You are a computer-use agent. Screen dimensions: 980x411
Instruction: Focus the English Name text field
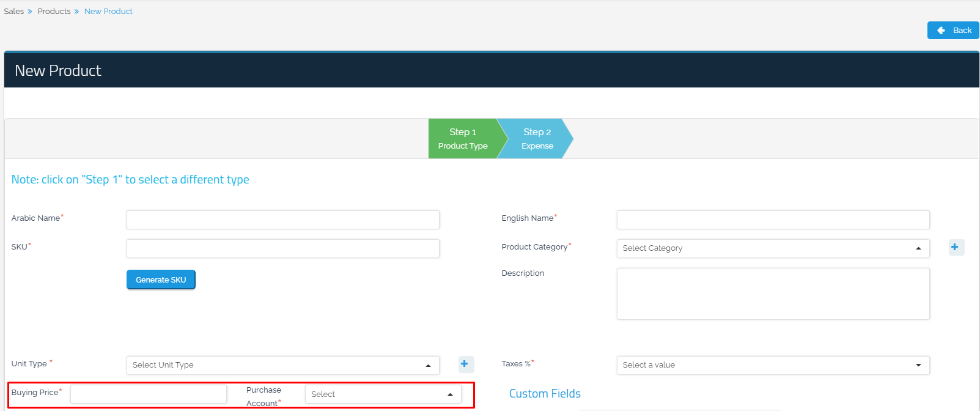[x=772, y=220]
